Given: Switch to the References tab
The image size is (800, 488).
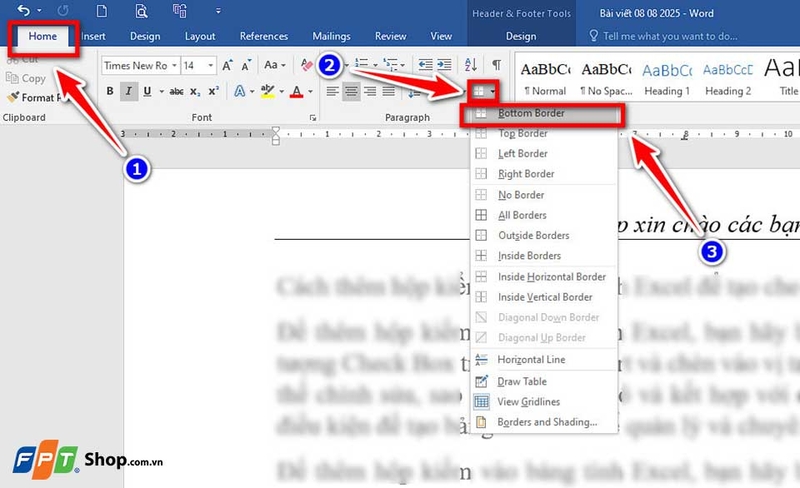Looking at the screenshot, I should tap(264, 36).
